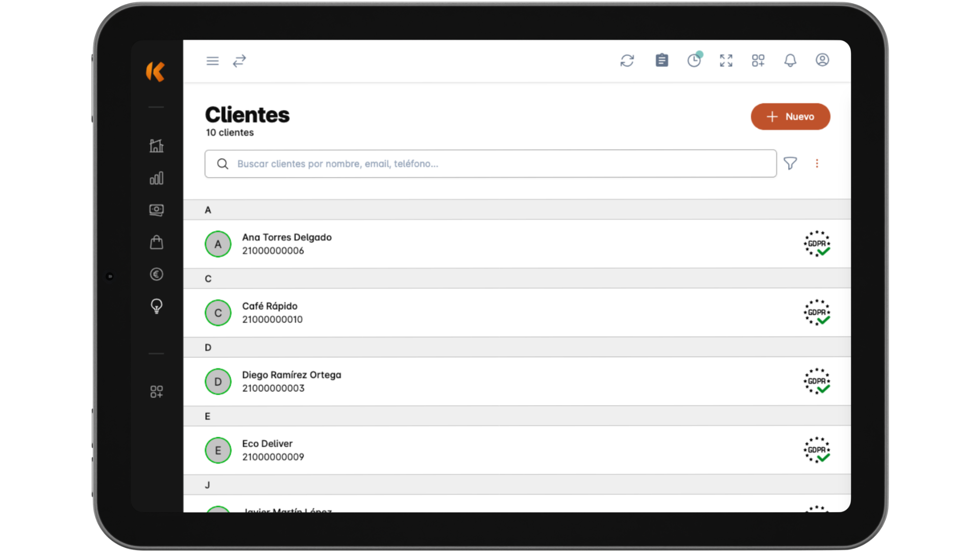
Task: Open the clipboard orders icon
Action: pos(661,60)
